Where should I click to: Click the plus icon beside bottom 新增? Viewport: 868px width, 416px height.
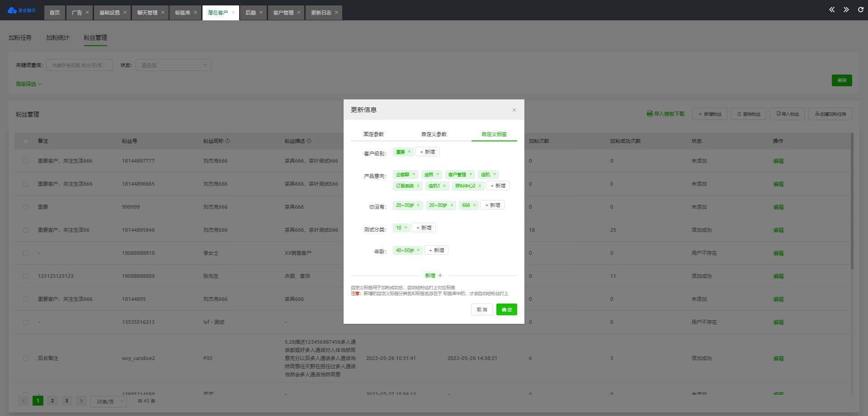tap(440, 276)
